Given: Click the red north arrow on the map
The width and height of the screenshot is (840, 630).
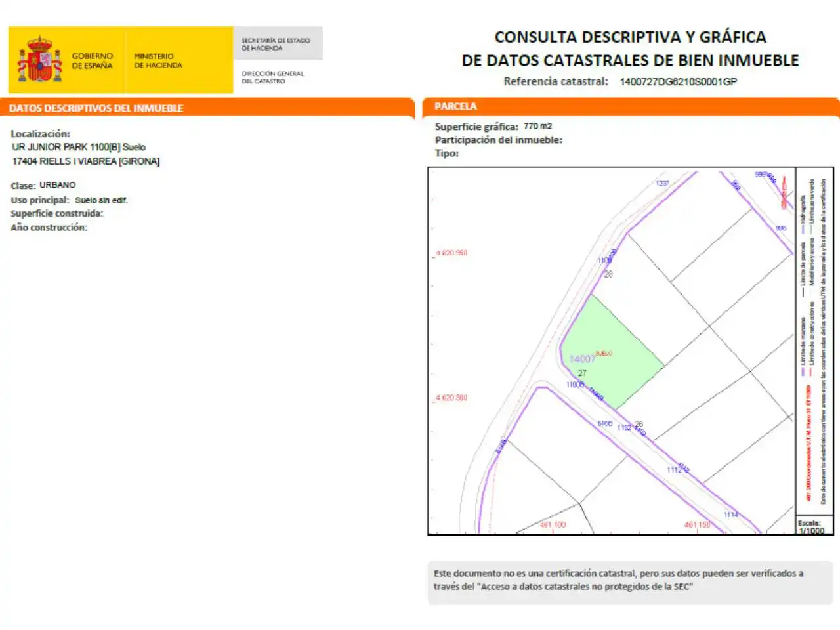Looking at the screenshot, I should point(784,192).
